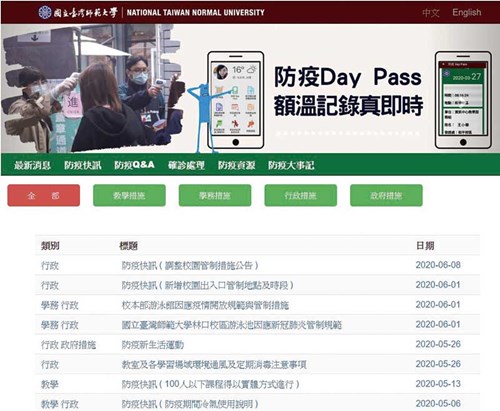Select the red 全部 filter button
Viewport: 500px width, 411px height.
coord(44,195)
